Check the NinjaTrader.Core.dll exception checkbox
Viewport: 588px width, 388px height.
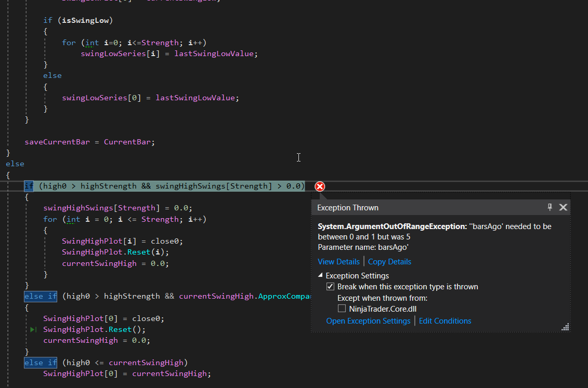click(342, 309)
